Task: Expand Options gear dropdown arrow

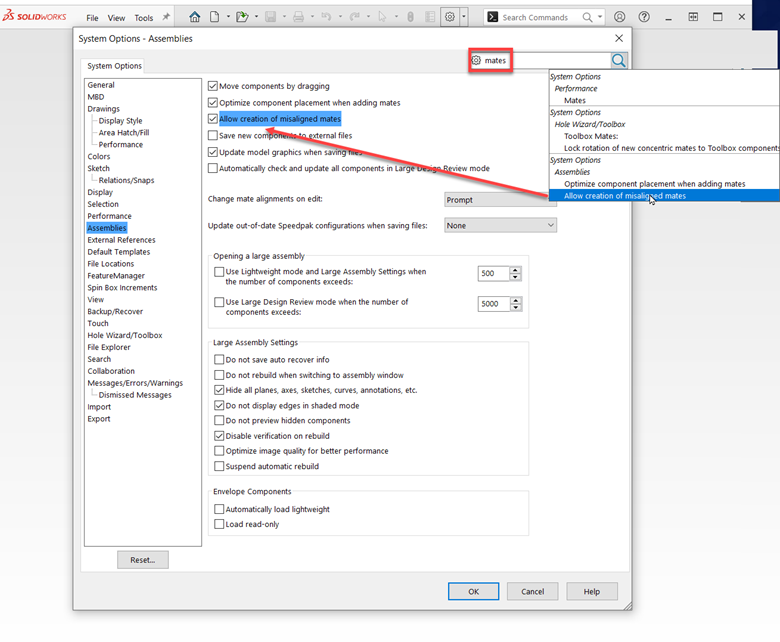Action: click(x=464, y=17)
